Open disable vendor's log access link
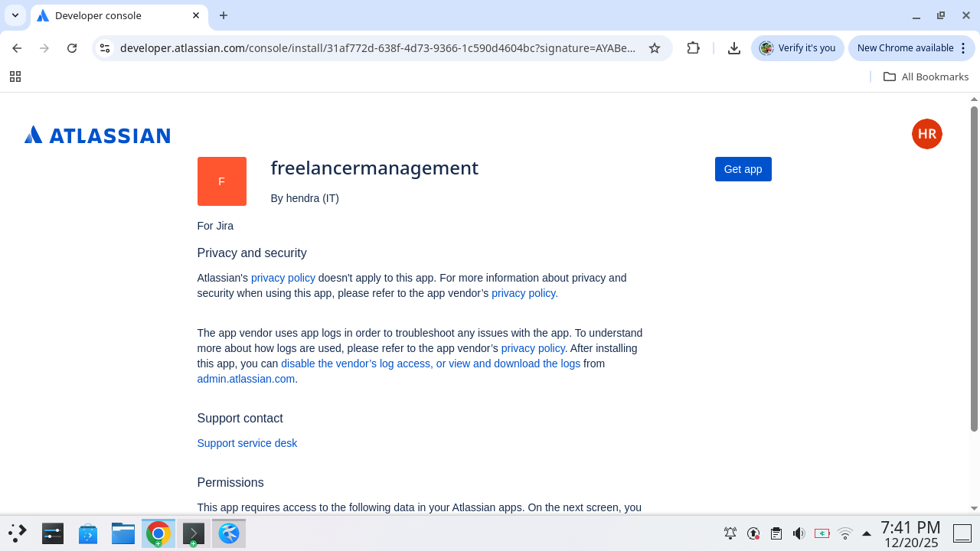 (430, 364)
